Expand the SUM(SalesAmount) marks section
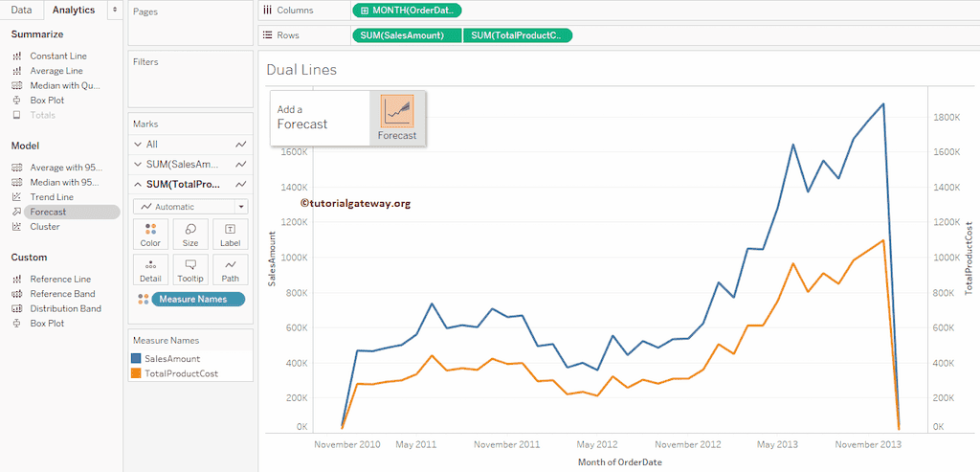 [140, 164]
